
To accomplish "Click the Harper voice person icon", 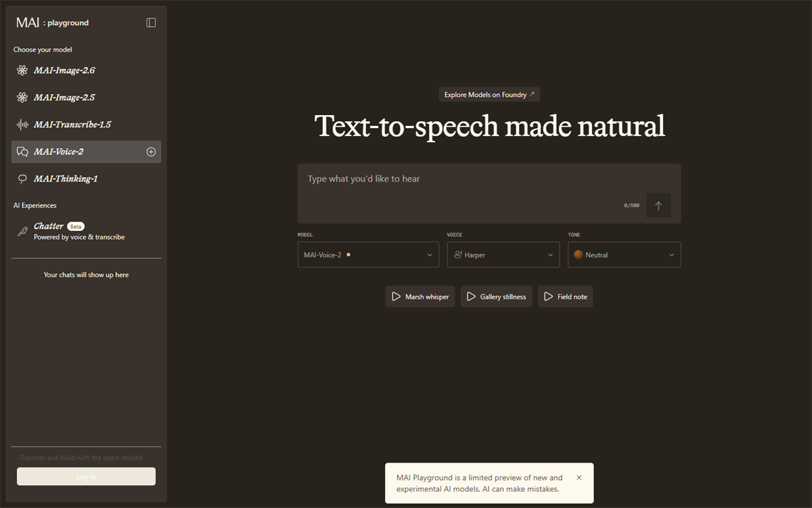I will 458,255.
